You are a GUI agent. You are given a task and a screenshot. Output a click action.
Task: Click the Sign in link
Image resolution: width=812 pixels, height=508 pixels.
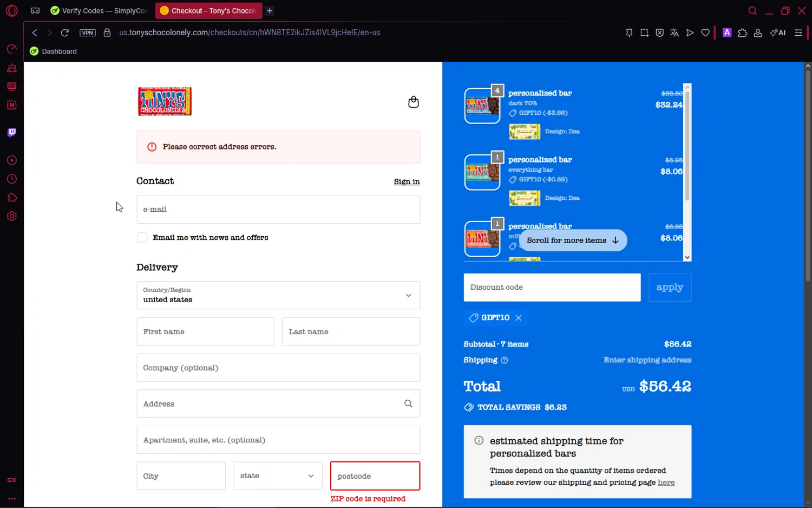[407, 182]
